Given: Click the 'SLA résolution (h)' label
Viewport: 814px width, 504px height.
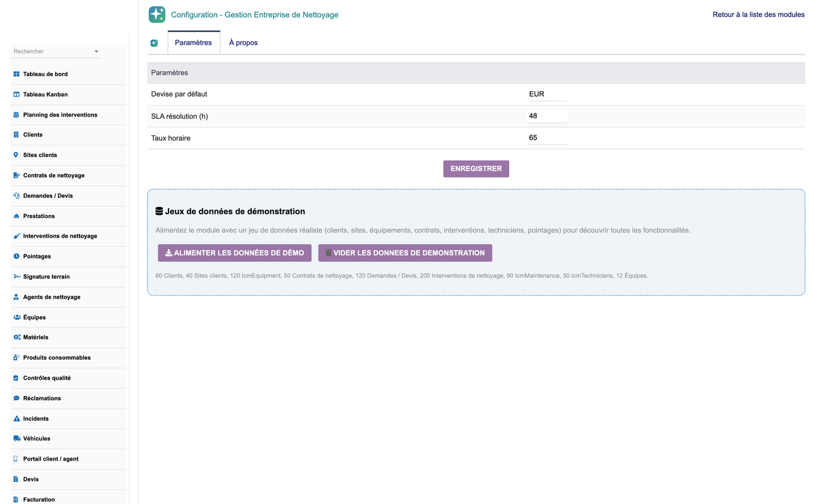Looking at the screenshot, I should pos(179,116).
